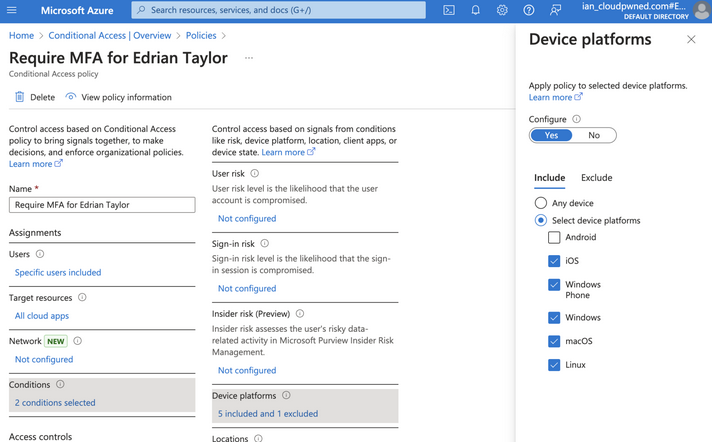Image resolution: width=712 pixels, height=442 pixels.
Task: Open All cloud apps target resources
Action: [x=42, y=316]
